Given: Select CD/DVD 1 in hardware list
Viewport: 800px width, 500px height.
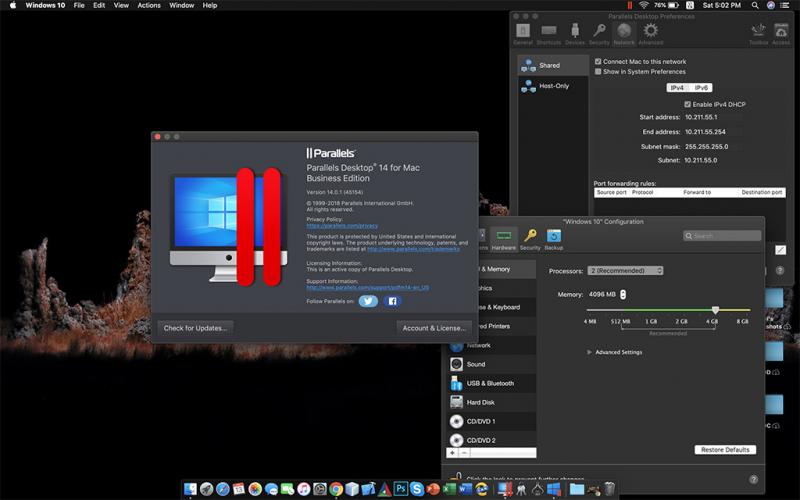Looking at the screenshot, I should pos(492,421).
